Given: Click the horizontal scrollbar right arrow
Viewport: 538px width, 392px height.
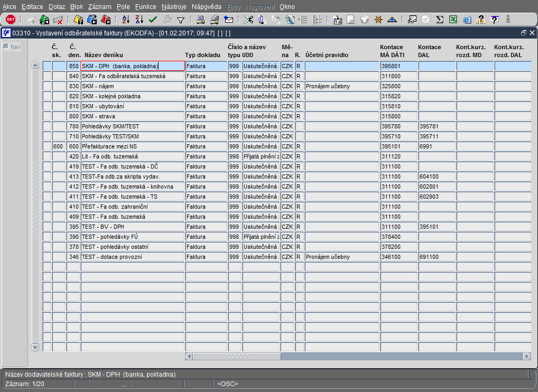Looking at the screenshot, I should [527, 356].
